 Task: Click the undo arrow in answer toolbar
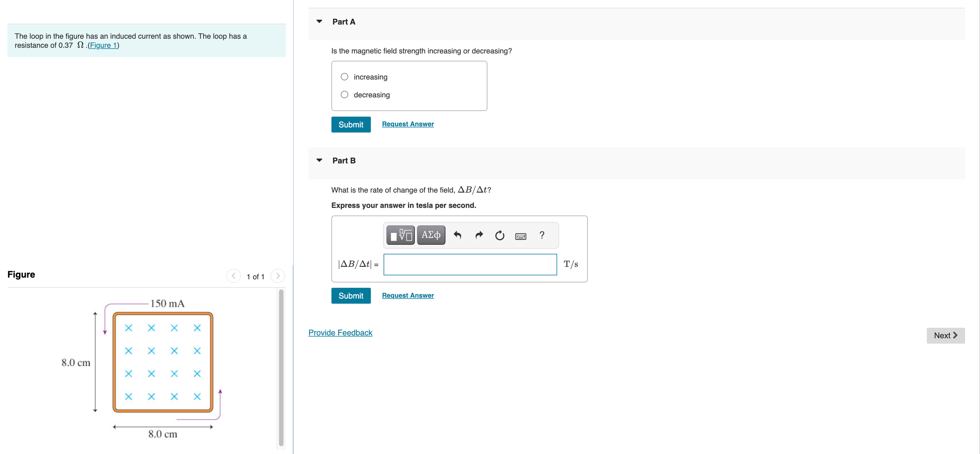coord(457,235)
